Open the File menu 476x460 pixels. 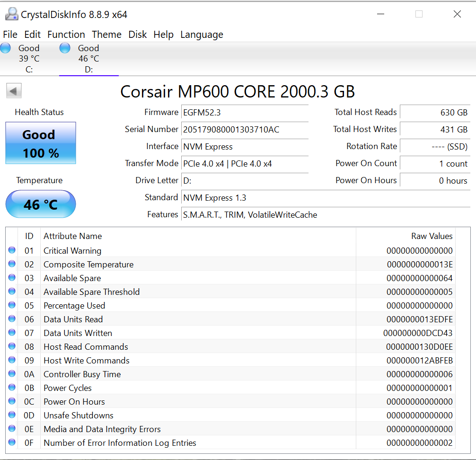[10, 35]
